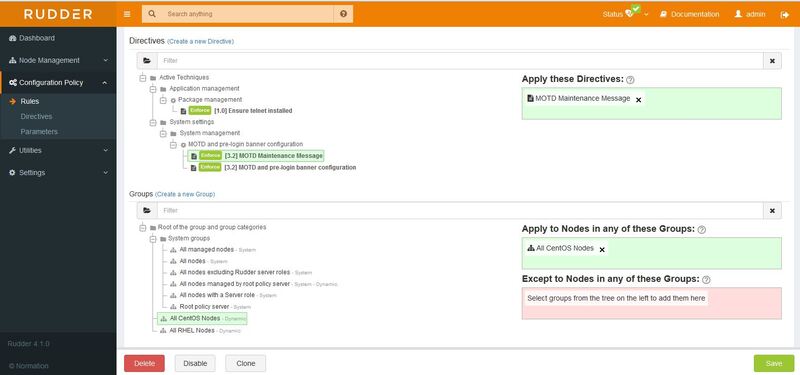800x375 pixels.
Task: Remove All CentOS Nodes from groups
Action: coord(602,249)
